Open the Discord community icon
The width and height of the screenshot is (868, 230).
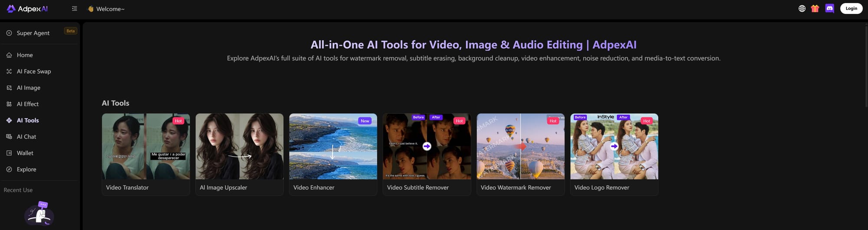click(x=829, y=9)
